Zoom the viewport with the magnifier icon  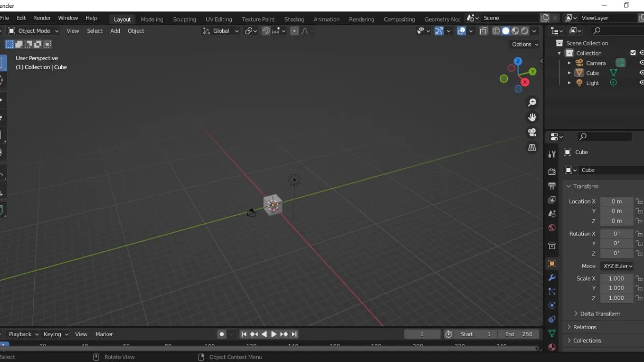532,102
